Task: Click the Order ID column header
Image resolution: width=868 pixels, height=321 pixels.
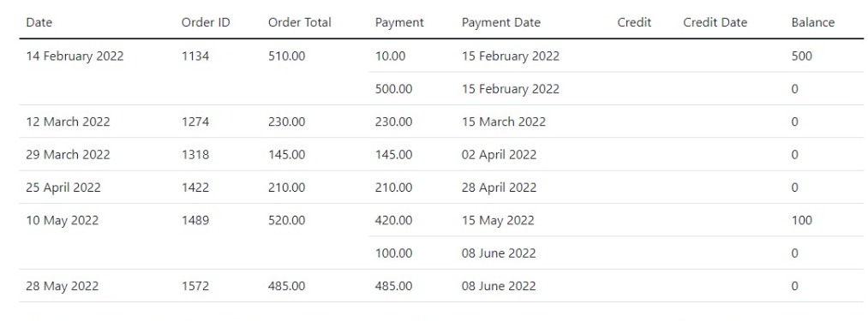Action: click(x=206, y=23)
